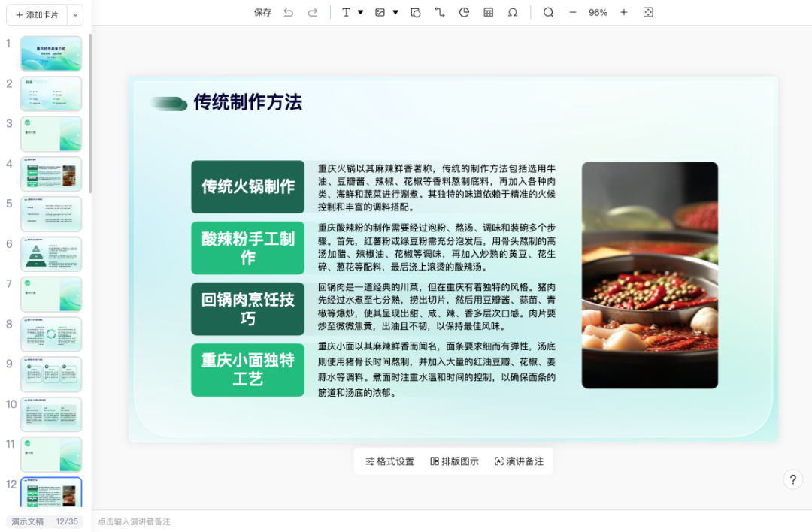Click the redo arrow icon
This screenshot has width=812, height=532.
point(312,13)
